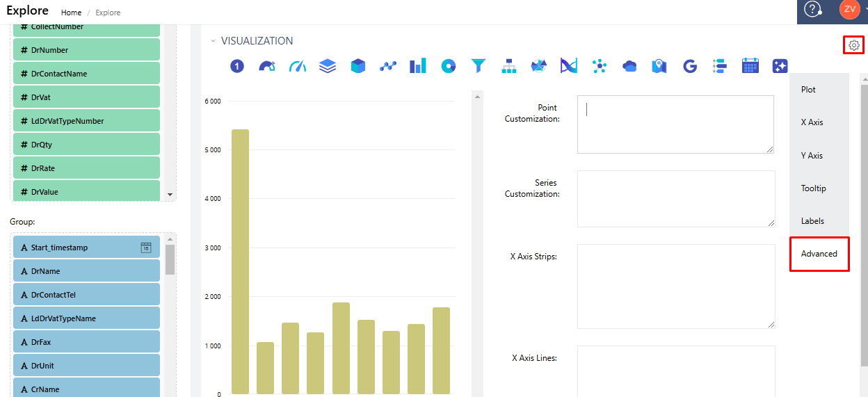
Task: Open the gear settings icon
Action: 853,45
